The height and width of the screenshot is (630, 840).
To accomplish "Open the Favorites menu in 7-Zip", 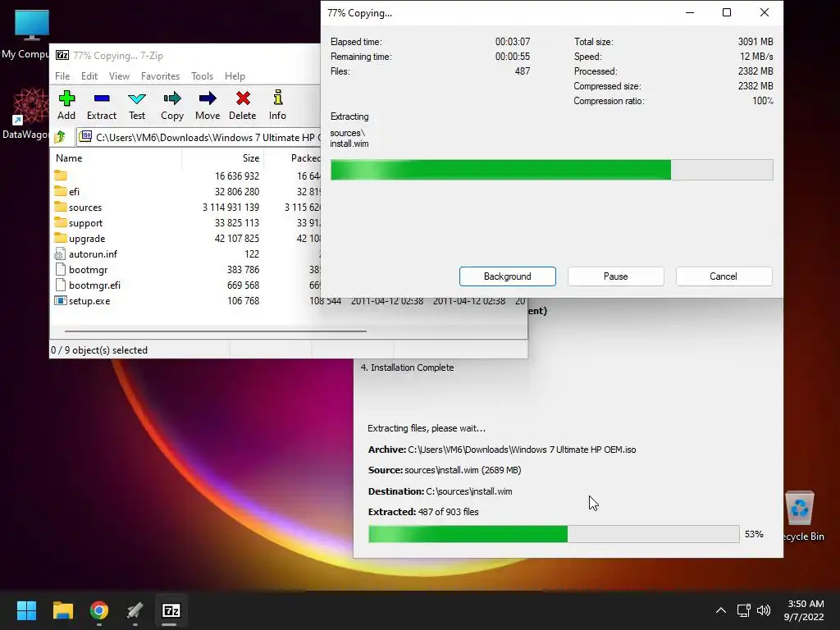I will click(x=160, y=76).
